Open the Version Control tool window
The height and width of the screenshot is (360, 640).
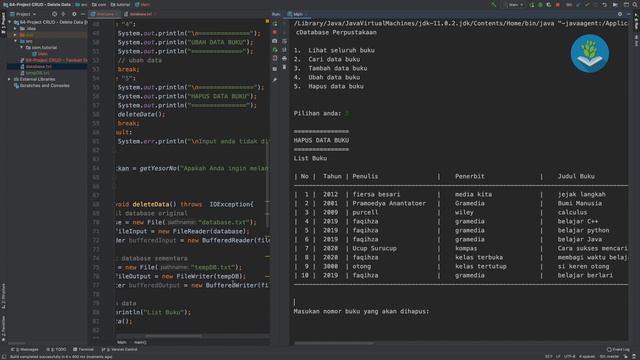click(119, 349)
